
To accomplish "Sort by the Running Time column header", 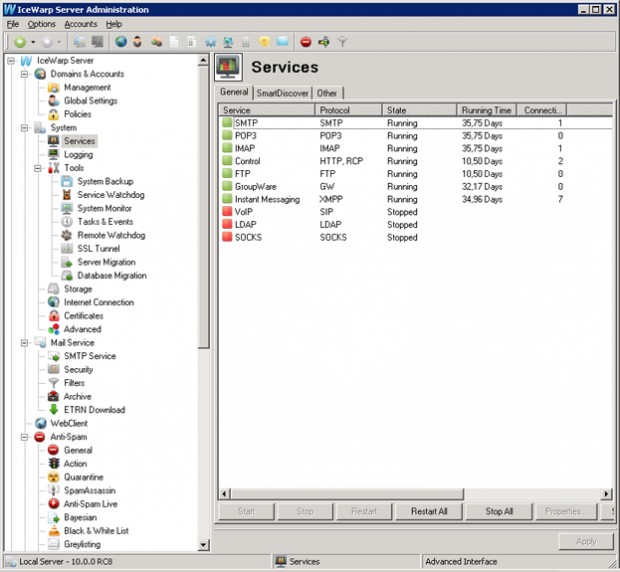I will pos(487,110).
